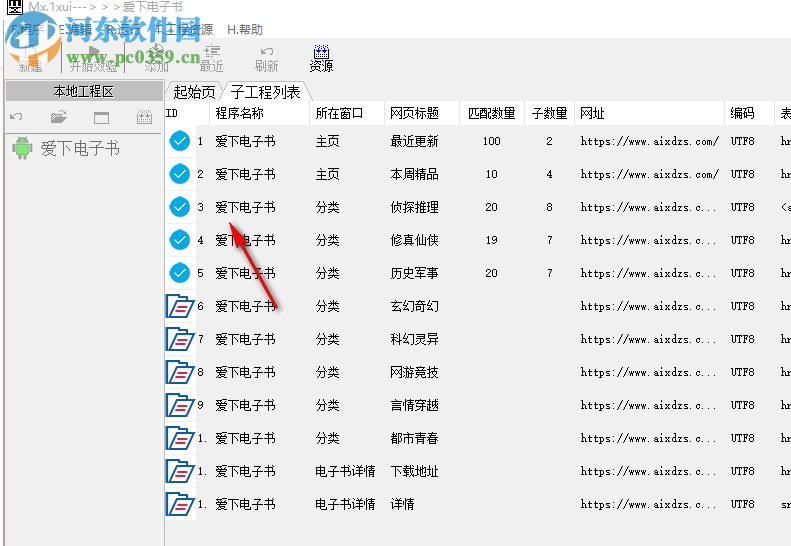Switch to the 起始页 tab
The height and width of the screenshot is (546, 791).
(194, 92)
